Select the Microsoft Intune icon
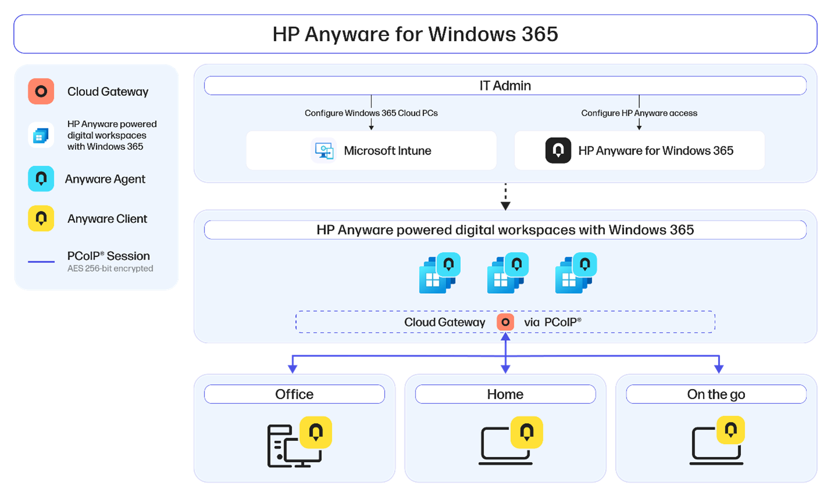 [324, 151]
